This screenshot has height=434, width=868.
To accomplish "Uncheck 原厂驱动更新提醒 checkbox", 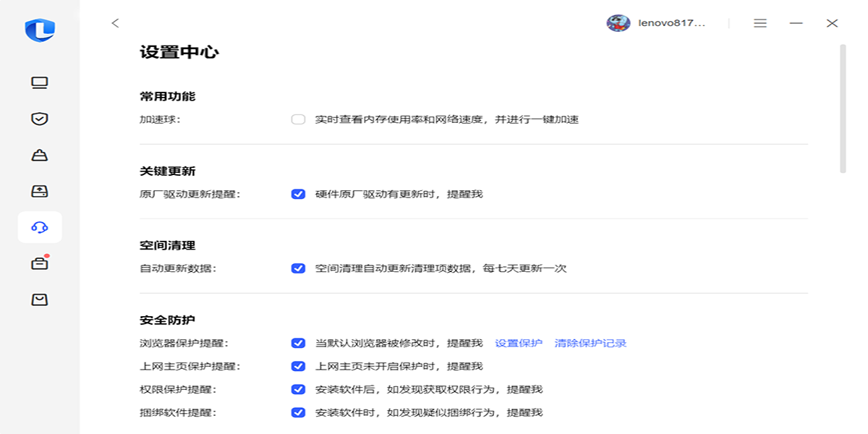I will pyautogui.click(x=298, y=194).
